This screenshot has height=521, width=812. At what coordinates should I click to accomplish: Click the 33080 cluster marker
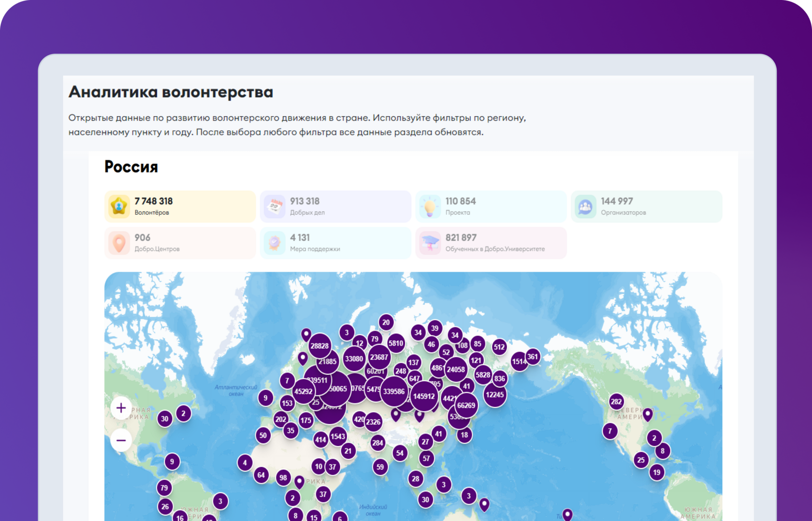click(354, 359)
